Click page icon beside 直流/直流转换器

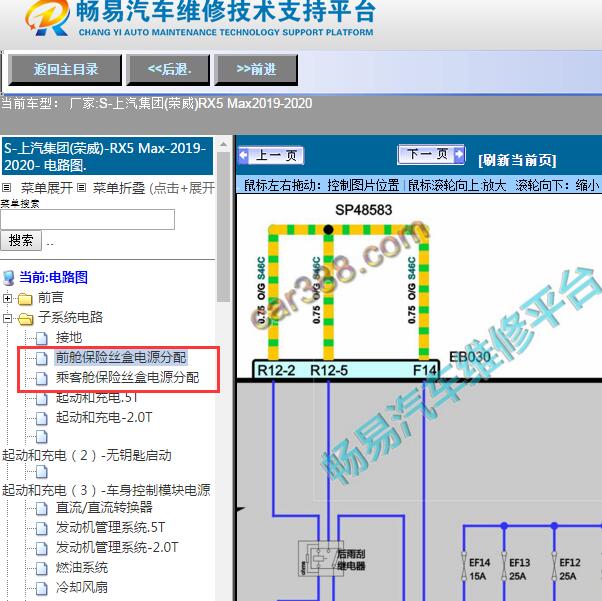42,508
